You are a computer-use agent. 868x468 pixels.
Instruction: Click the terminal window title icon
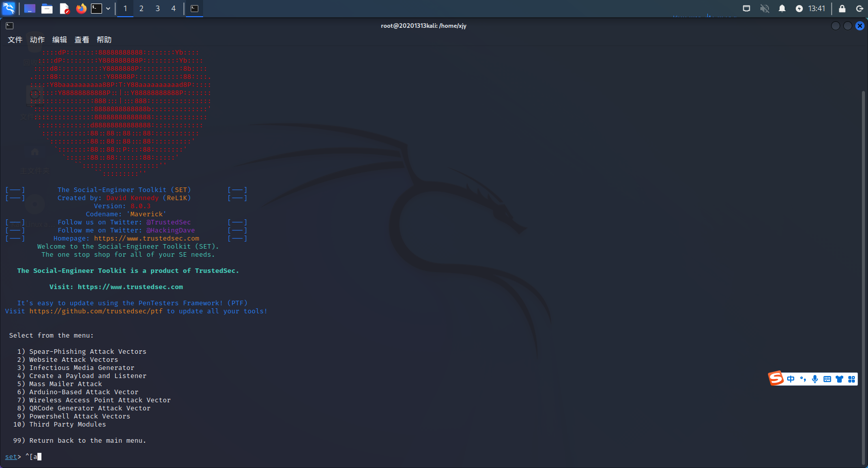click(10, 26)
